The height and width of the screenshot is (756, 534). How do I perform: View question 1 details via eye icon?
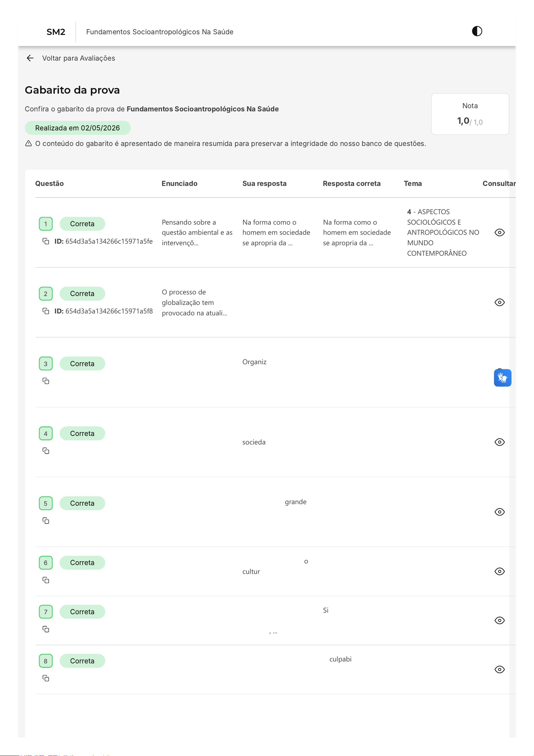pyautogui.click(x=499, y=233)
